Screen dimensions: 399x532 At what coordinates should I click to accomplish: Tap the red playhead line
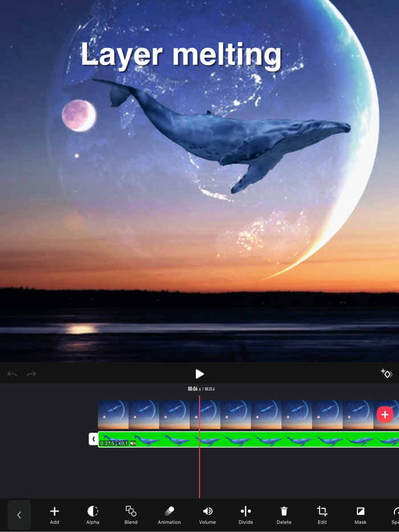click(199, 447)
